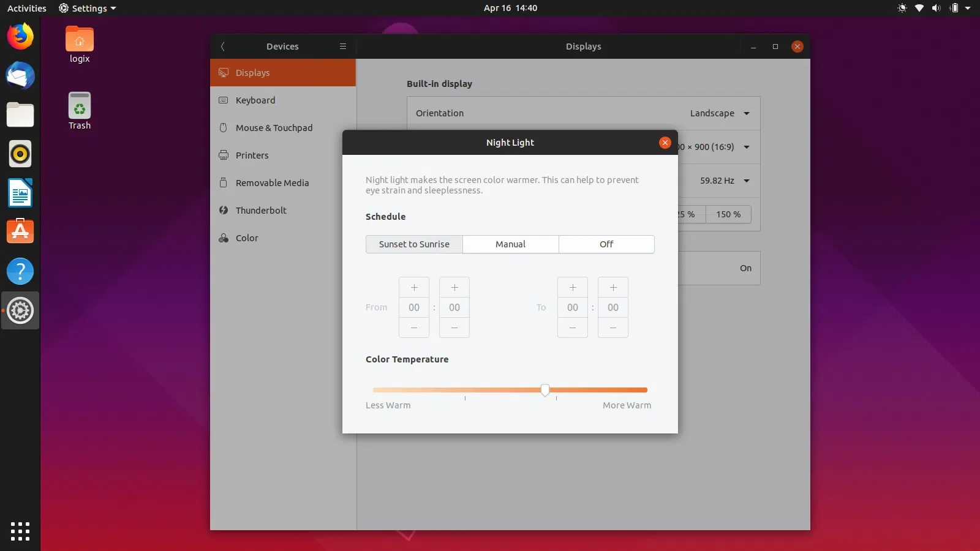
Task: Show Applications grid icon
Action: (20, 531)
